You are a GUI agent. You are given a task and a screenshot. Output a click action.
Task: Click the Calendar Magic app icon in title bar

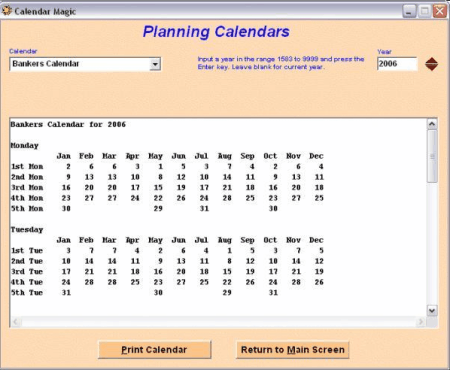click(6, 10)
